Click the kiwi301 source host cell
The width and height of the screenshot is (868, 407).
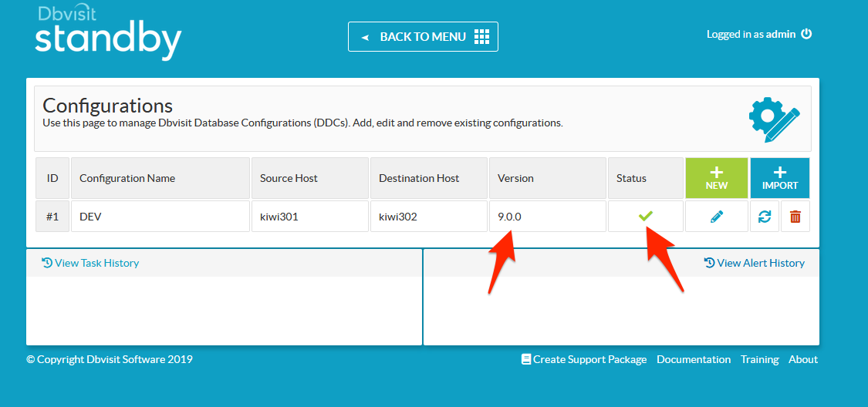pos(310,216)
